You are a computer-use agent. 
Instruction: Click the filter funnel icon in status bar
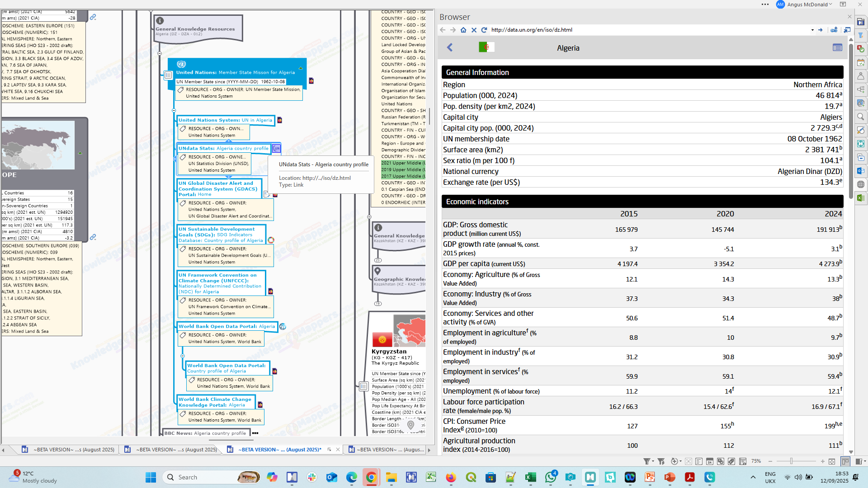tap(646, 461)
